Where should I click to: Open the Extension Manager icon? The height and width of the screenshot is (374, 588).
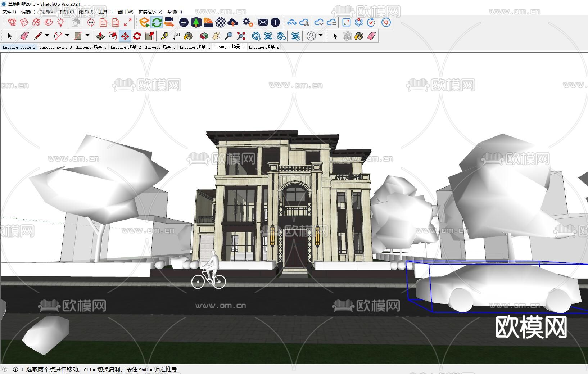(295, 36)
